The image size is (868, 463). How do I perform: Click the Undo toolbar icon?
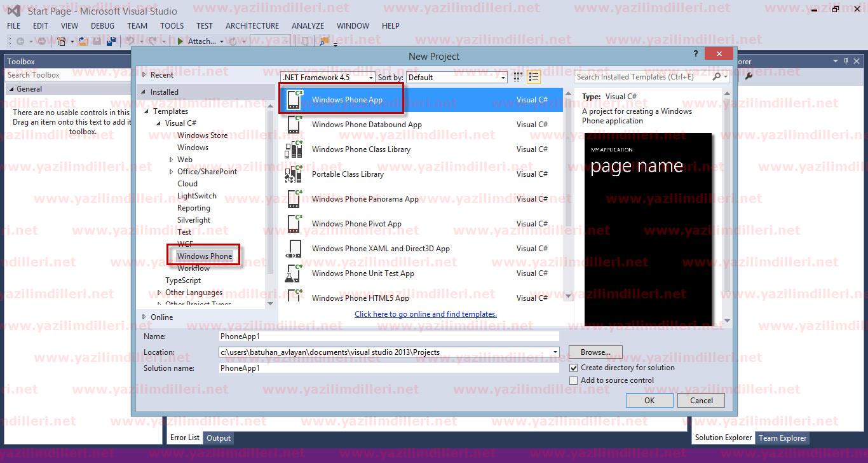pyautogui.click(x=130, y=41)
